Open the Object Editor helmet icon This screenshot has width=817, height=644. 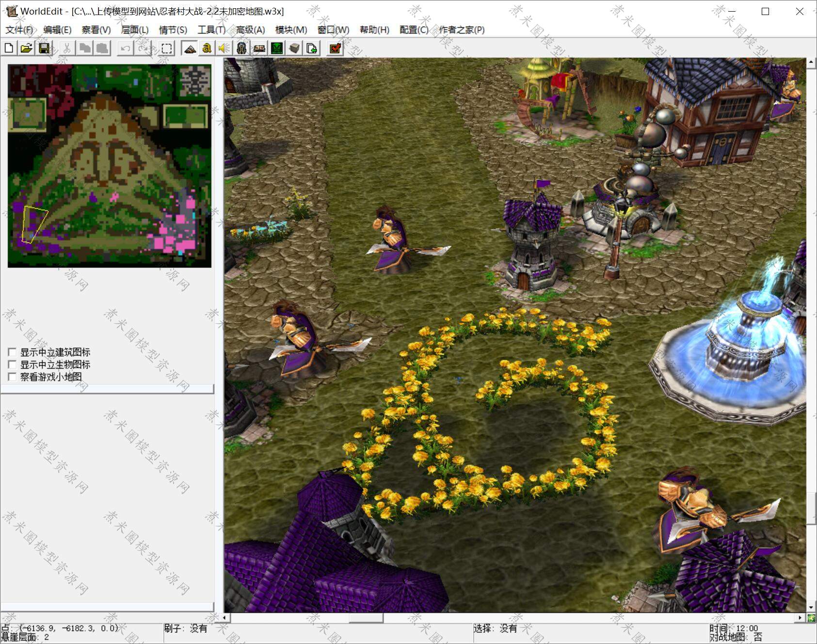tap(241, 48)
